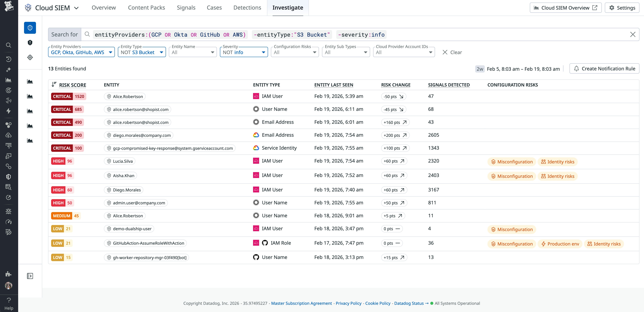
Task: Sort table by RISK SCORE column
Action: [72, 85]
